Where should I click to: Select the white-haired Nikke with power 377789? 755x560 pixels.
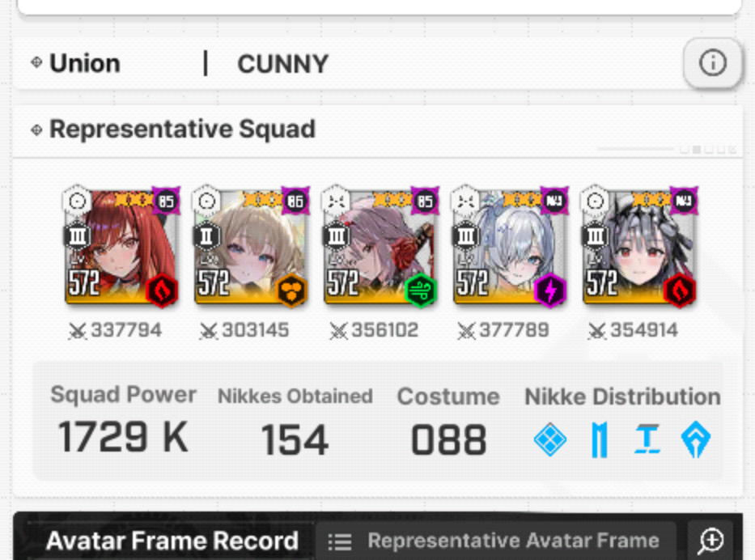[510, 246]
